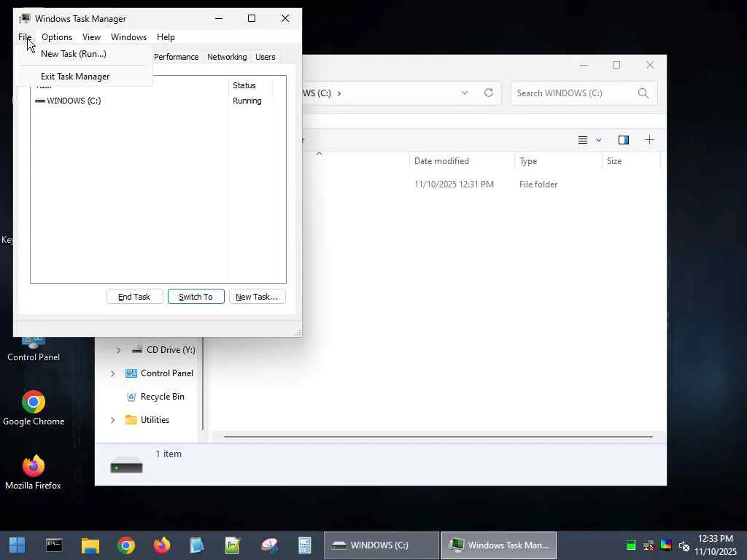The image size is (747, 560).
Task: Click the End Task button
Action: pyautogui.click(x=135, y=297)
